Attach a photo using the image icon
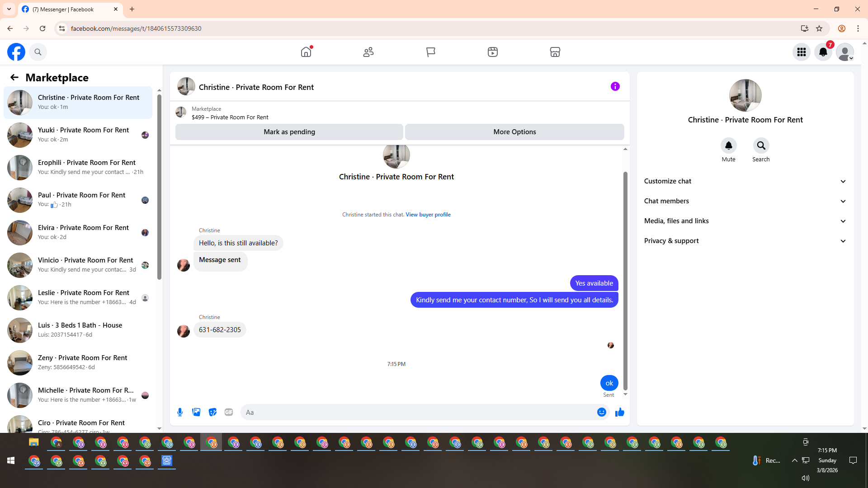The width and height of the screenshot is (868, 488). pyautogui.click(x=196, y=412)
